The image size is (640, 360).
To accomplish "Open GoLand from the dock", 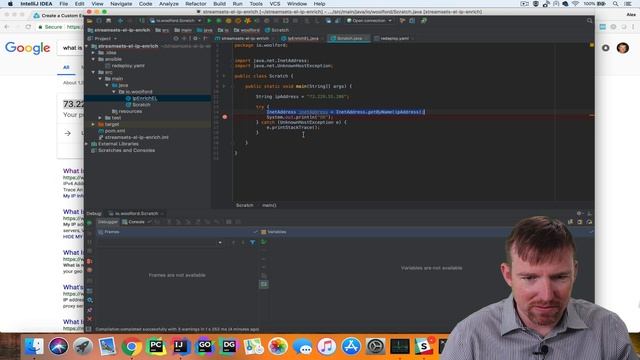I will pos(204,347).
